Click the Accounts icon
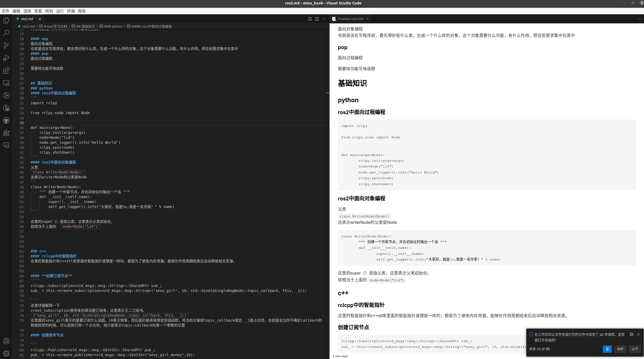Screen dimensions: 644x359 pos(6,341)
